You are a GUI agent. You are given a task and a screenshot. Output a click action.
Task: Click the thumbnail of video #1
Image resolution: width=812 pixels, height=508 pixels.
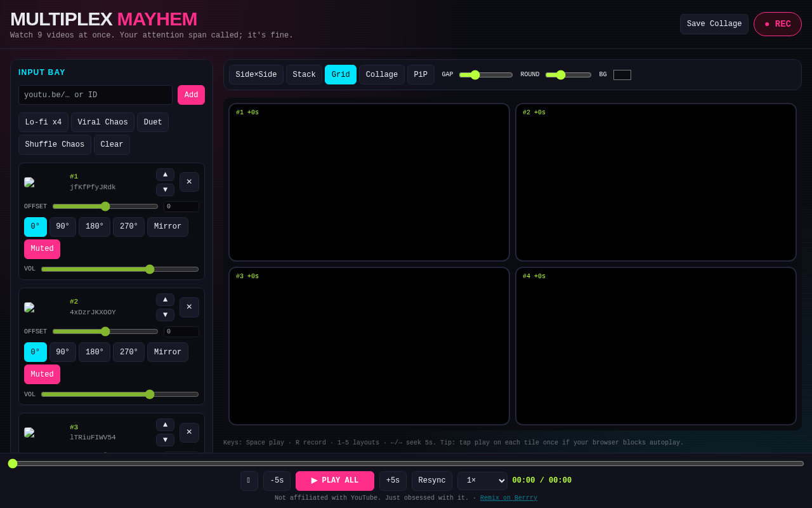44,182
